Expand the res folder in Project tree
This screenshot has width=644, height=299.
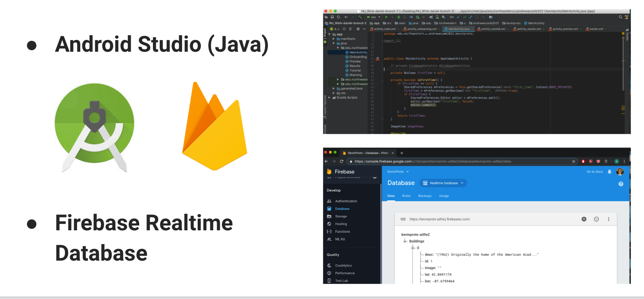(x=333, y=93)
